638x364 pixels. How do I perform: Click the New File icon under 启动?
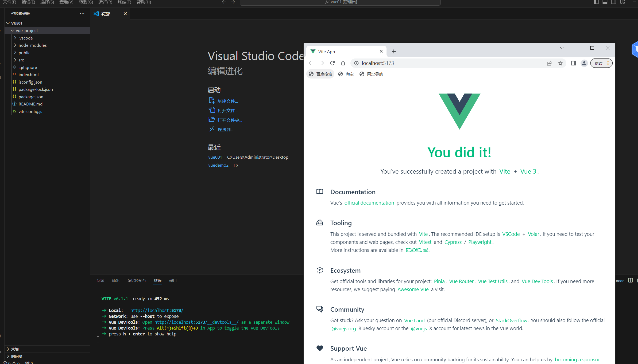point(212,100)
